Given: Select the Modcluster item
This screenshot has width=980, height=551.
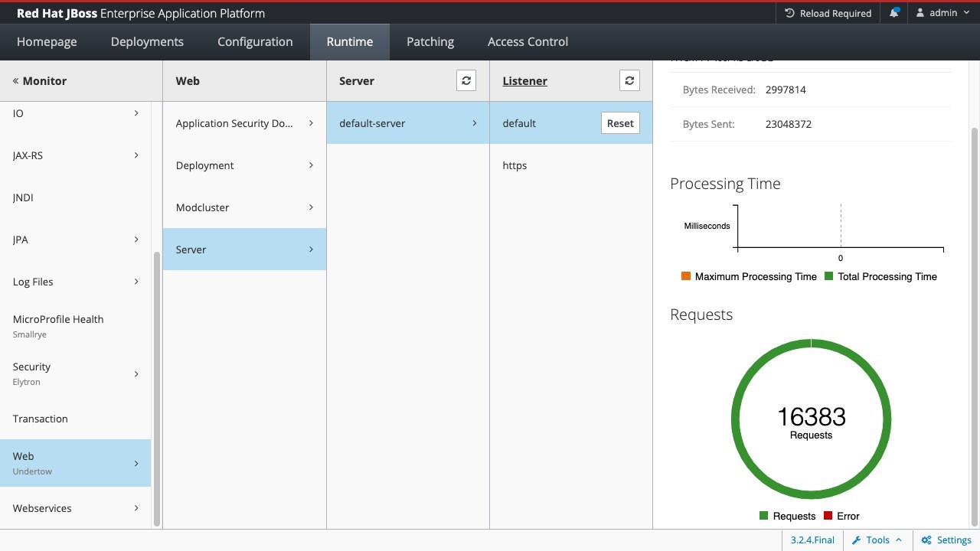Looking at the screenshot, I should [244, 207].
